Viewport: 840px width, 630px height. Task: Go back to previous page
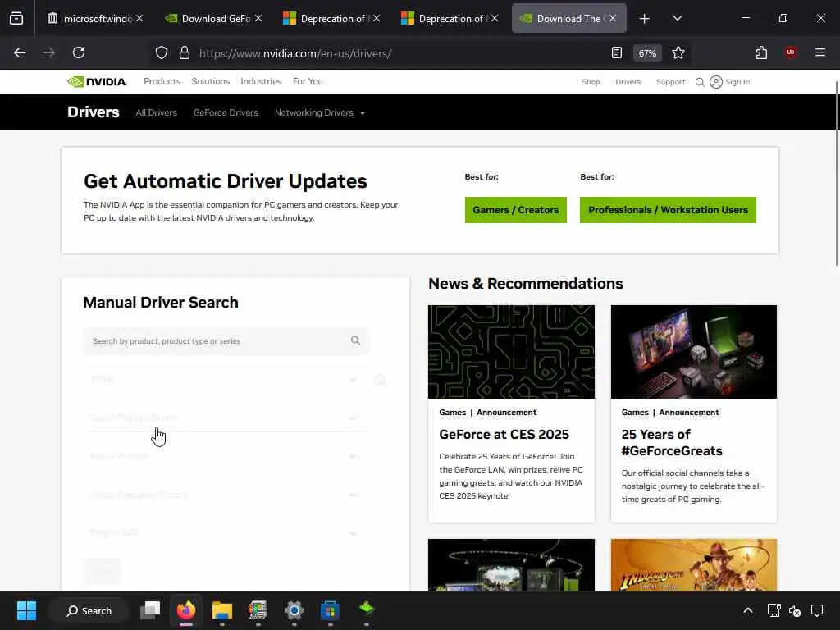coord(20,52)
